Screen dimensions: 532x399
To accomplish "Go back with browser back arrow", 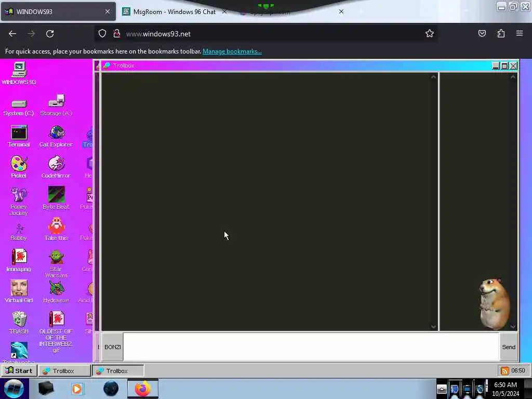I will [x=12, y=34].
